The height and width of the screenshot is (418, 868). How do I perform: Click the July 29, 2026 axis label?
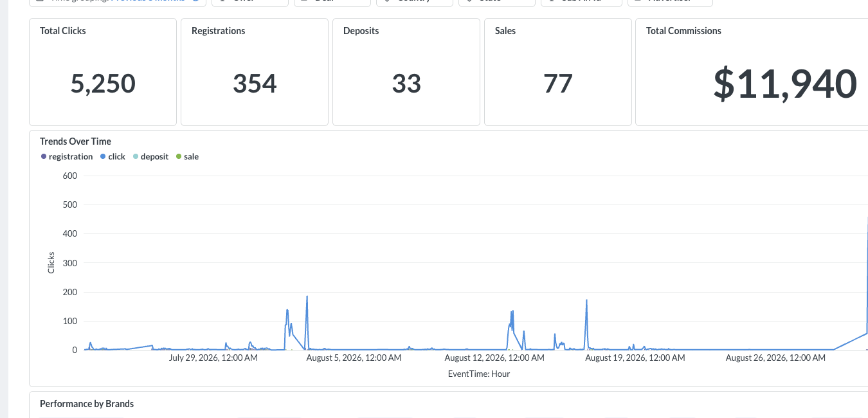point(213,358)
